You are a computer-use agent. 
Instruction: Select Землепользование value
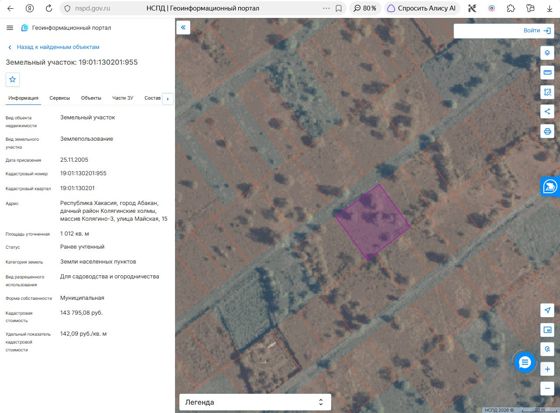pyautogui.click(x=86, y=139)
